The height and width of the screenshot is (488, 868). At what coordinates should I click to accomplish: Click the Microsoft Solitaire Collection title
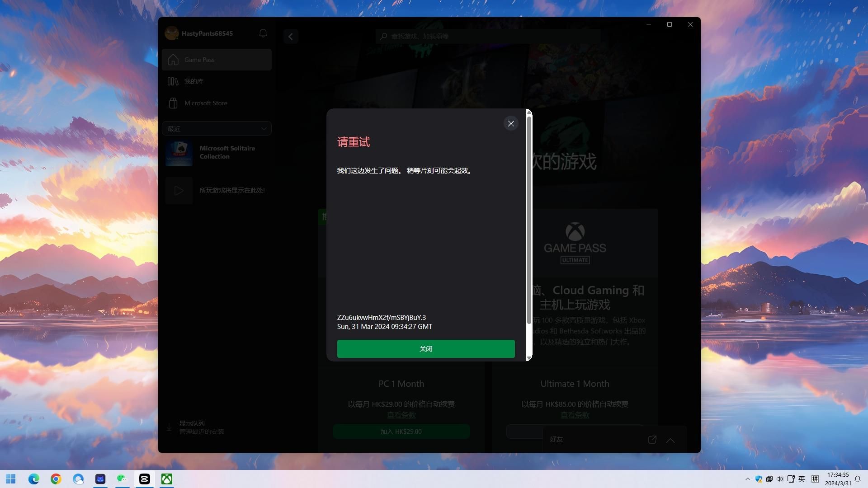tap(227, 152)
